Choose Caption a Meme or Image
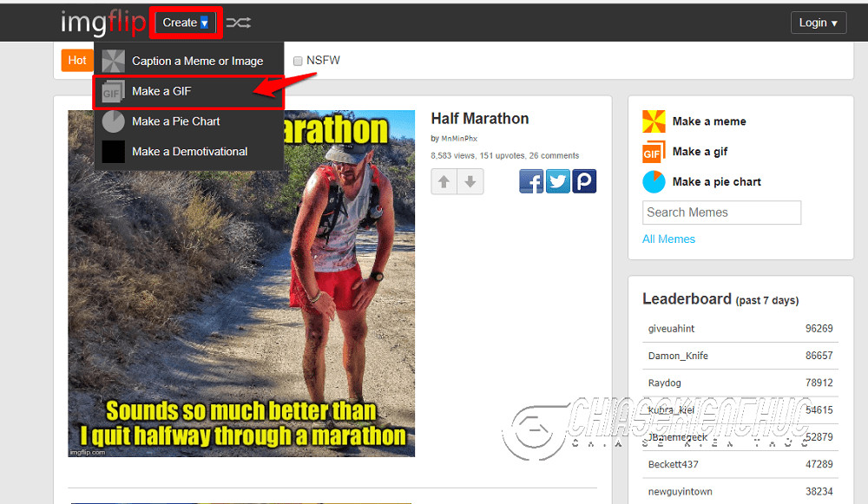This screenshot has width=868, height=504. tap(197, 61)
